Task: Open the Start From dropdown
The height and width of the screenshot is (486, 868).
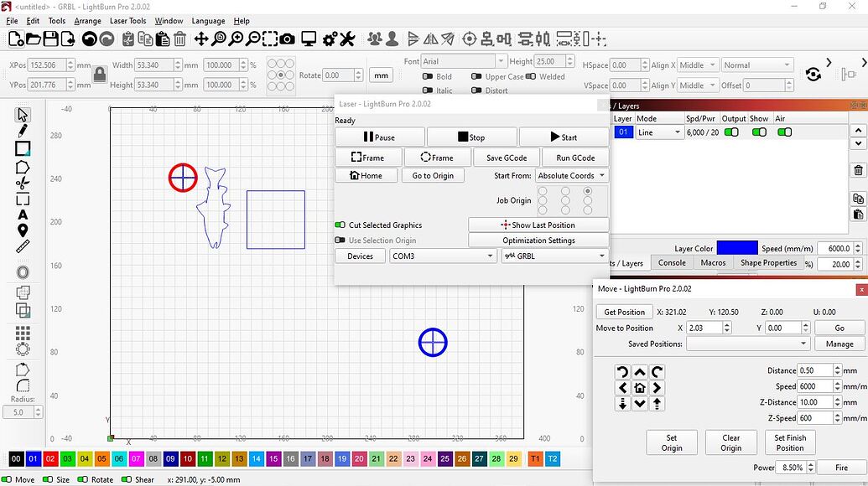Action: coord(572,175)
